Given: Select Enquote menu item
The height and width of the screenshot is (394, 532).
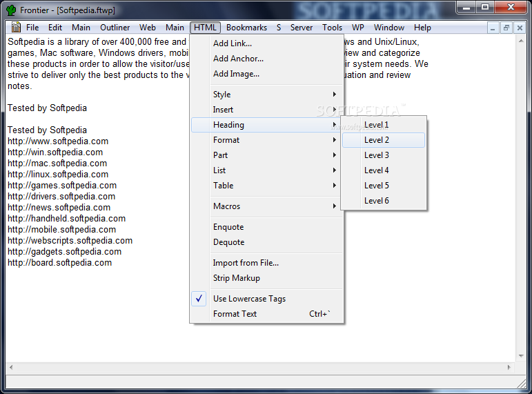Looking at the screenshot, I should [267, 227].
